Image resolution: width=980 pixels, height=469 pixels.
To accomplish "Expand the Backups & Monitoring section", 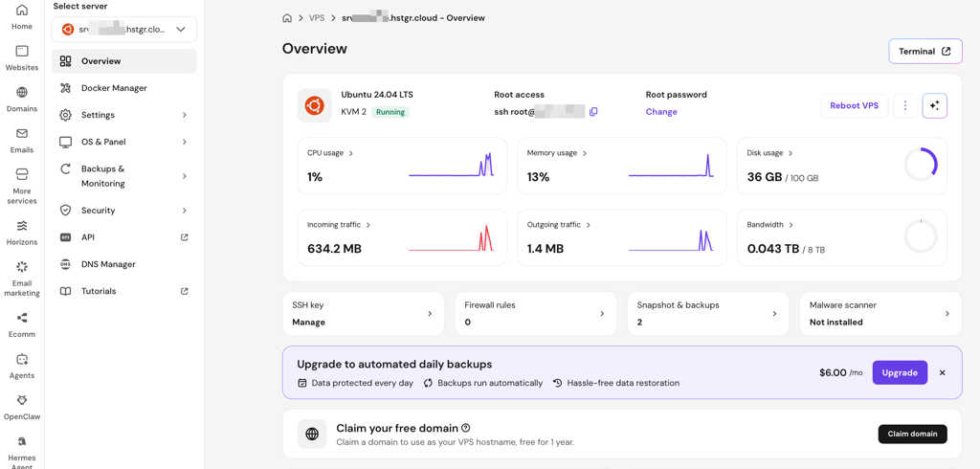I will 124,176.
